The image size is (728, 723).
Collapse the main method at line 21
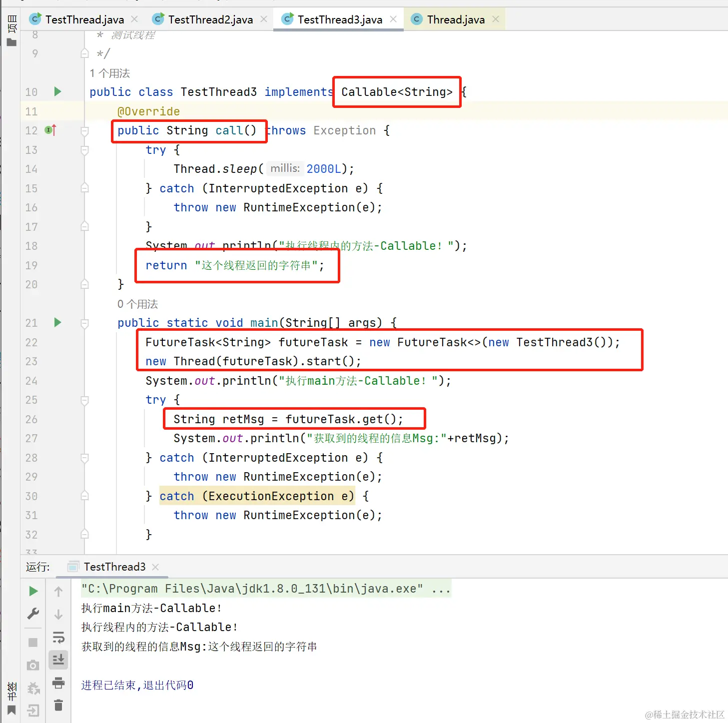[85, 323]
